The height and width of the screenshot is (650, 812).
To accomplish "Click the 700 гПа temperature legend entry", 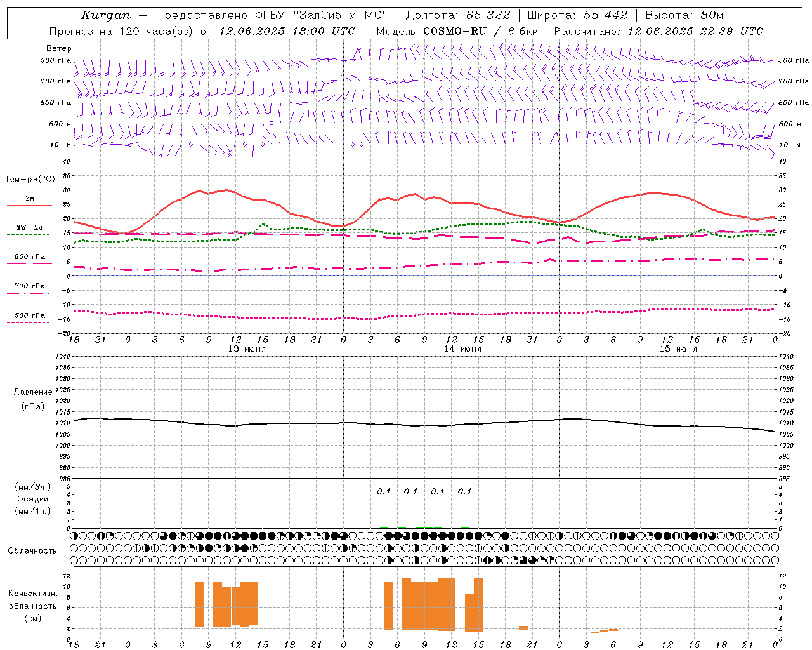I will [x=30, y=286].
